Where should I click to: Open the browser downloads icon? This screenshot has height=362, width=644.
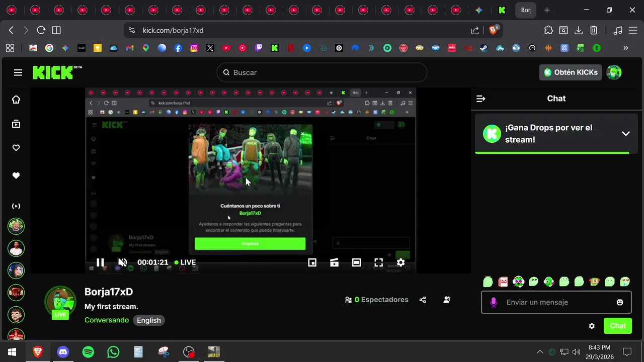click(579, 30)
